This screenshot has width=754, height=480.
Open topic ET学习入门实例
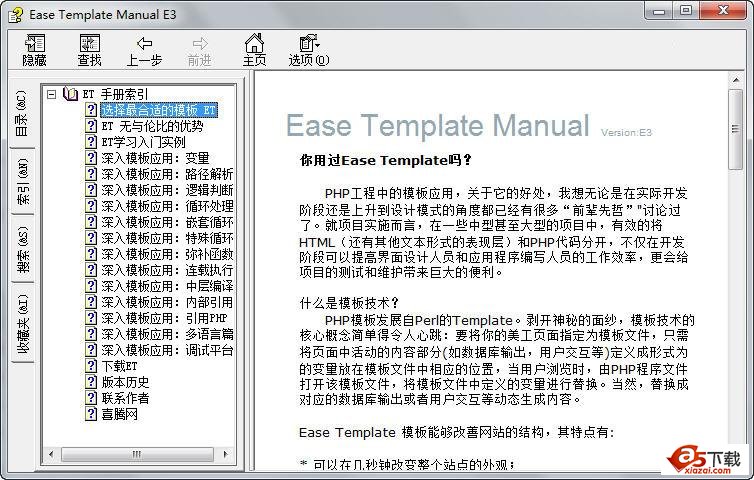[143, 142]
